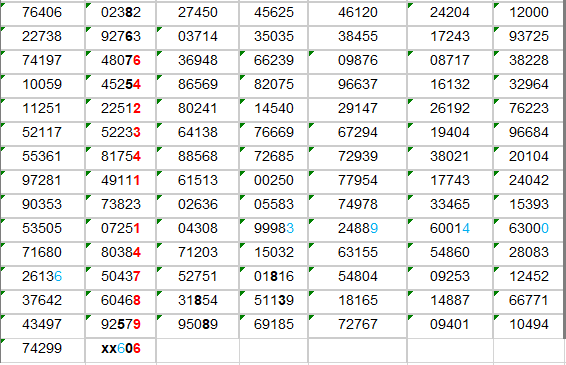Select cell 63000
The height and width of the screenshot is (365, 566).
[x=528, y=229]
